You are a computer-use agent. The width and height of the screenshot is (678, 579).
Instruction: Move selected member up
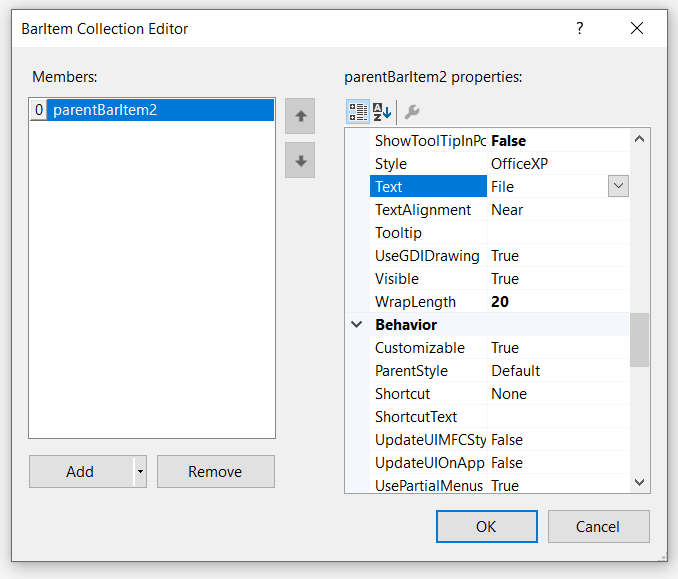coord(300,116)
